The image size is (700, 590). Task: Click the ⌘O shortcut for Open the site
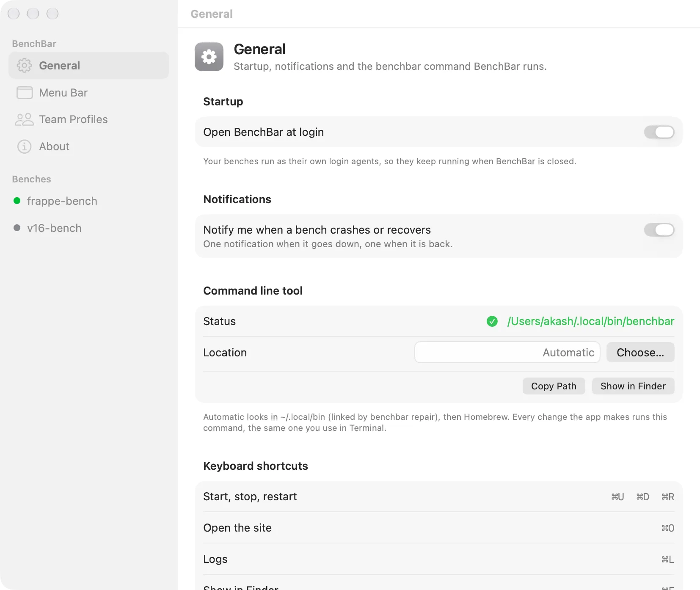tap(668, 528)
